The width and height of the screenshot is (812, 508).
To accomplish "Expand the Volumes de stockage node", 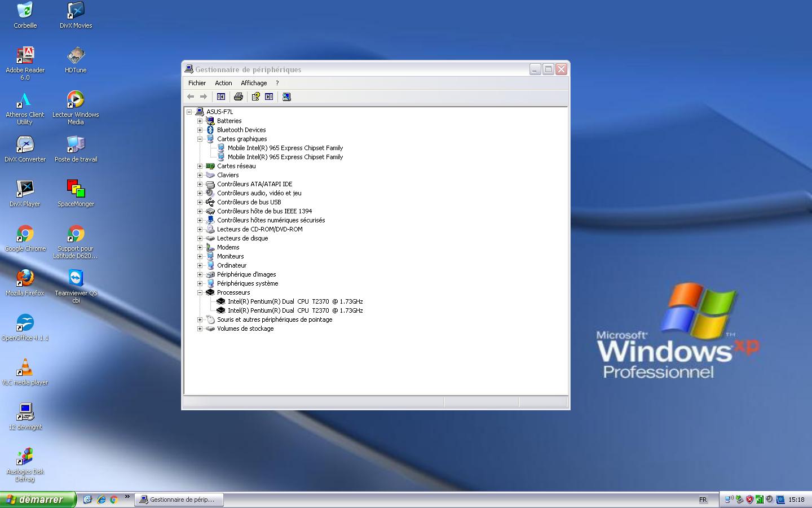I will tap(200, 329).
